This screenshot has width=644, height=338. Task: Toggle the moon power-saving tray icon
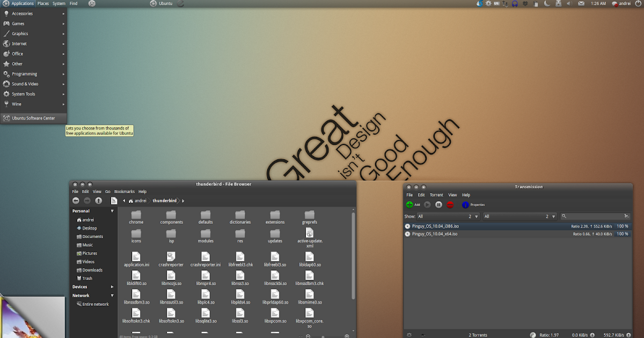click(547, 3)
